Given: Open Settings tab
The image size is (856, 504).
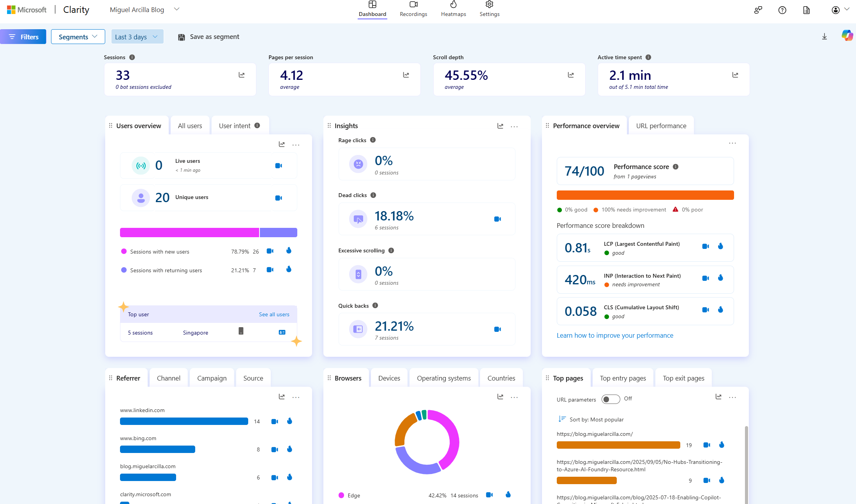Looking at the screenshot, I should click(489, 9).
